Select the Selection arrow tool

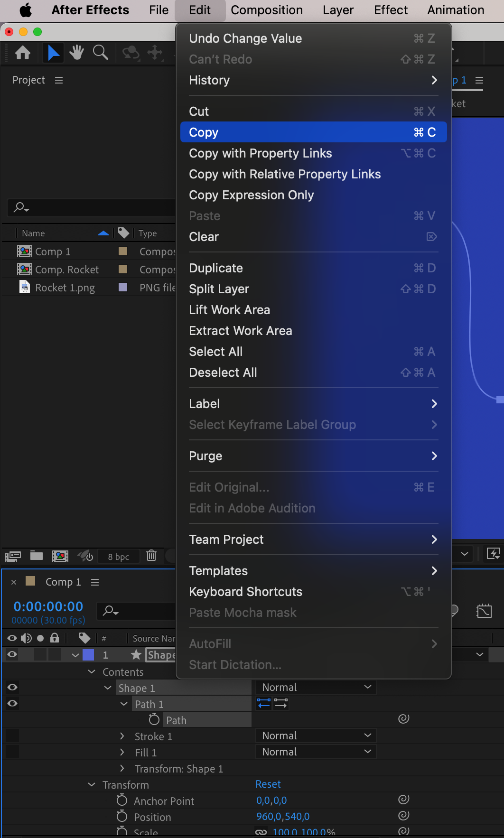pos(53,52)
